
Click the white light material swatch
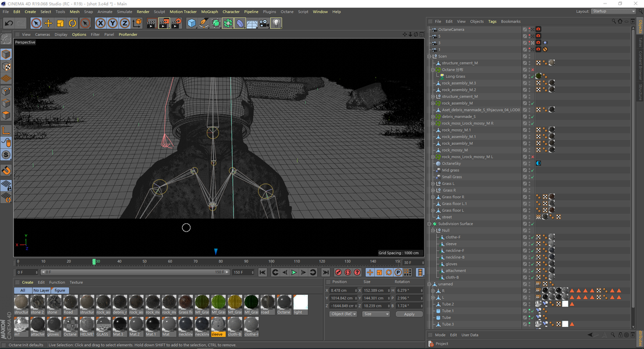(x=300, y=303)
